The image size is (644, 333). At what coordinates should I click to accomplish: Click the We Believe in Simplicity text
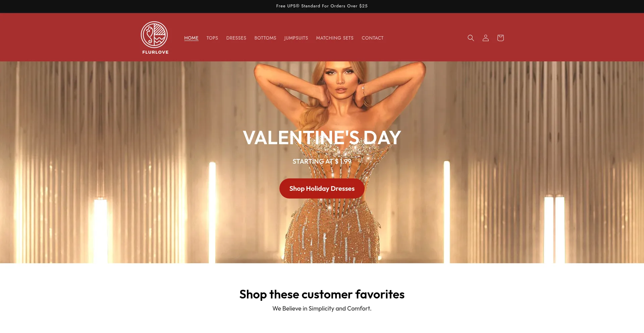322,308
